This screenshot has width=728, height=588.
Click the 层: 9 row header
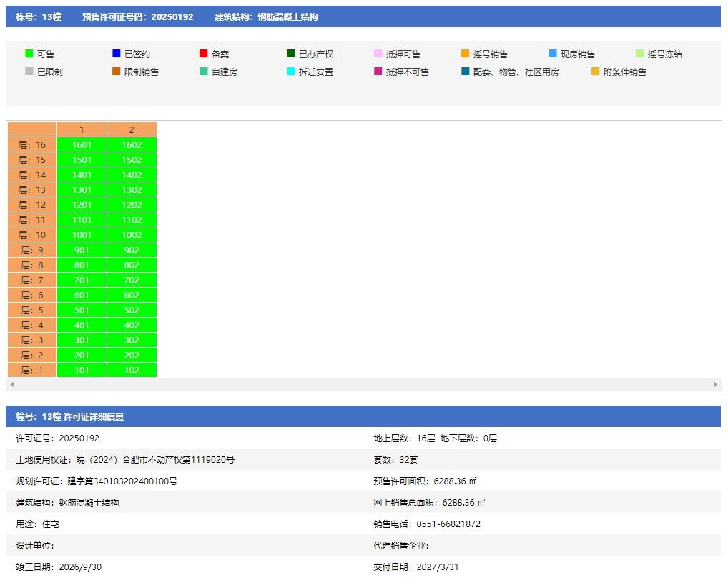tap(32, 250)
